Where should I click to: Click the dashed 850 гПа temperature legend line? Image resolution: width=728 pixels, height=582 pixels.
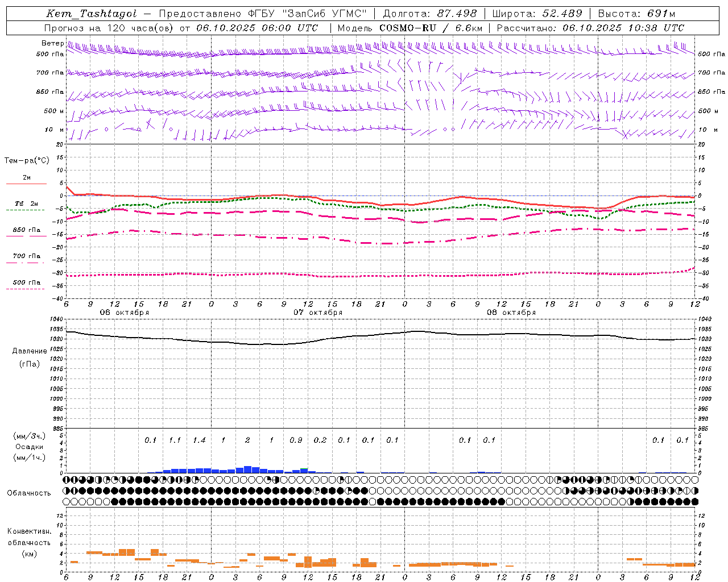tap(26, 236)
